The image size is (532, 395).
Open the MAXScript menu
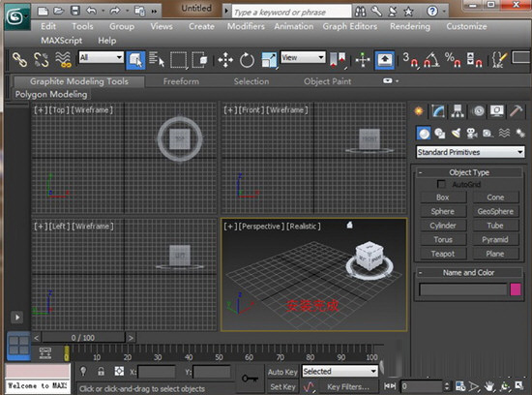(x=61, y=41)
